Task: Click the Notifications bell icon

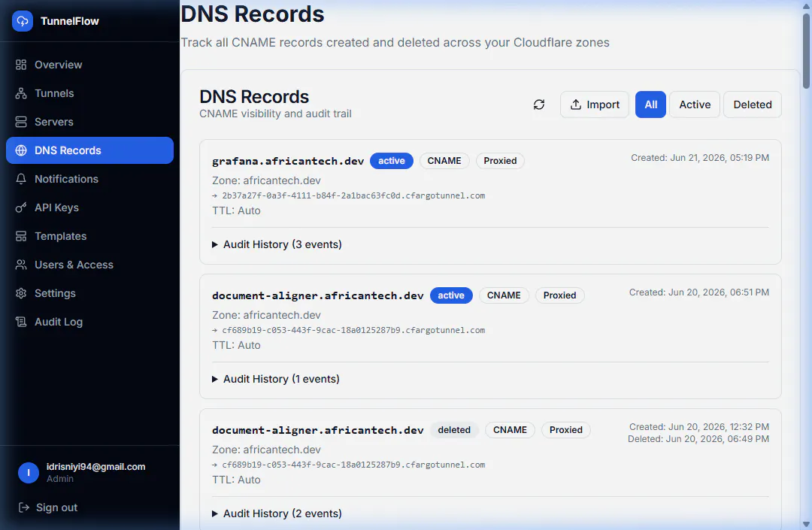Action: [x=21, y=179]
